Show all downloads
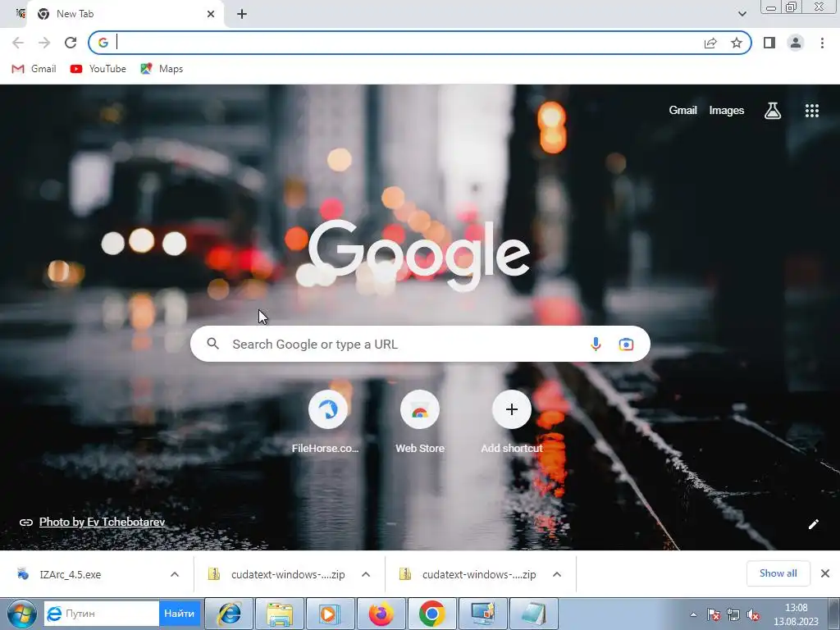This screenshot has width=840, height=630. coord(778,573)
